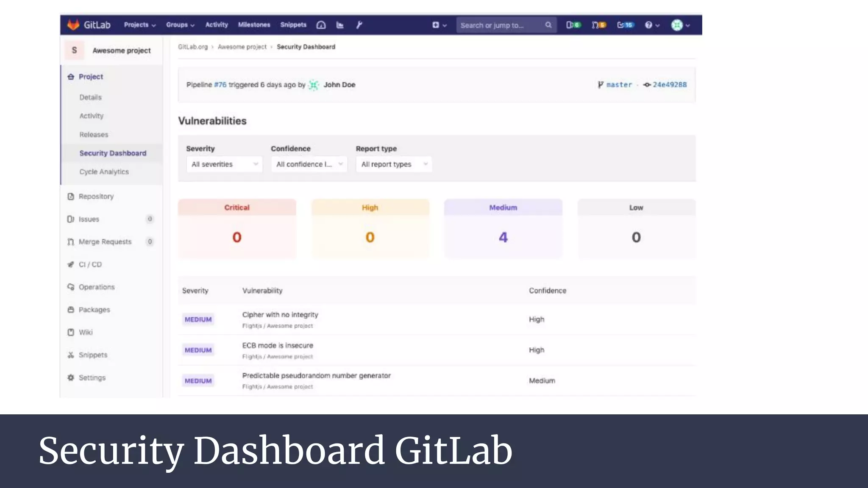
Task: Open commit 24e49288 link
Action: (x=670, y=85)
